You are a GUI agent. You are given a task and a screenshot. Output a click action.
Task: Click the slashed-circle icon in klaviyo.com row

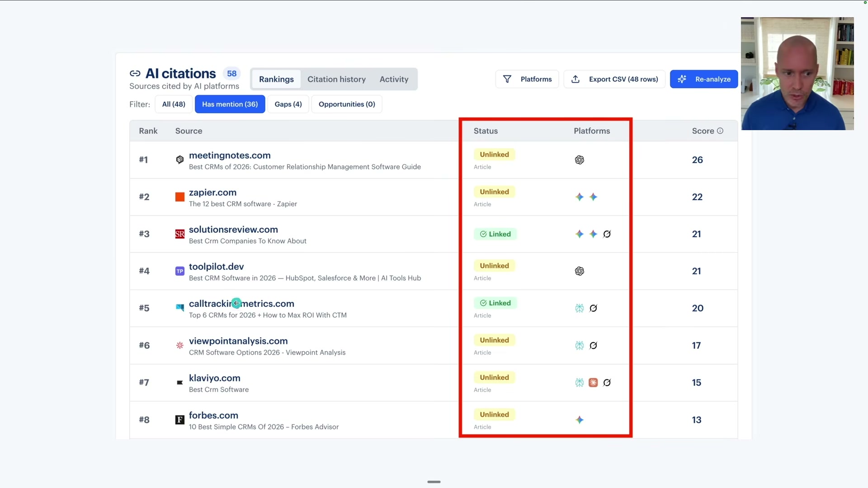point(607,383)
